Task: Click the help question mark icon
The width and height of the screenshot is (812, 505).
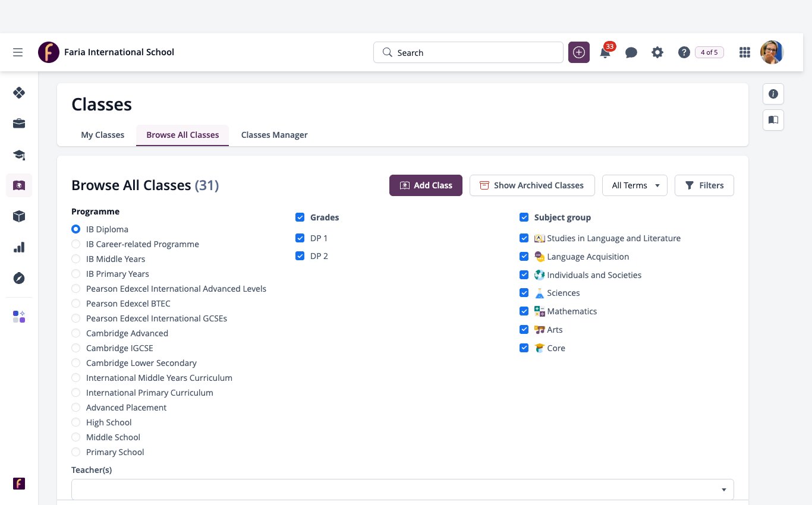Action: coord(684,52)
